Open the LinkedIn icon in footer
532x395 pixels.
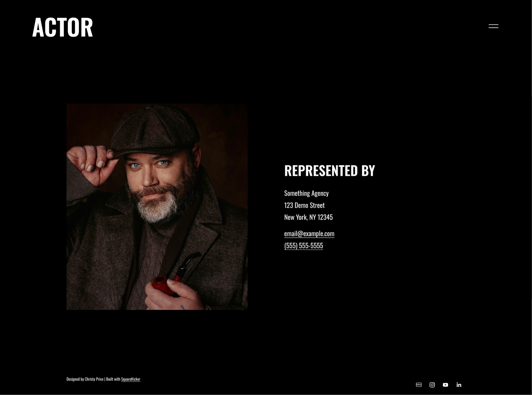pos(459,385)
